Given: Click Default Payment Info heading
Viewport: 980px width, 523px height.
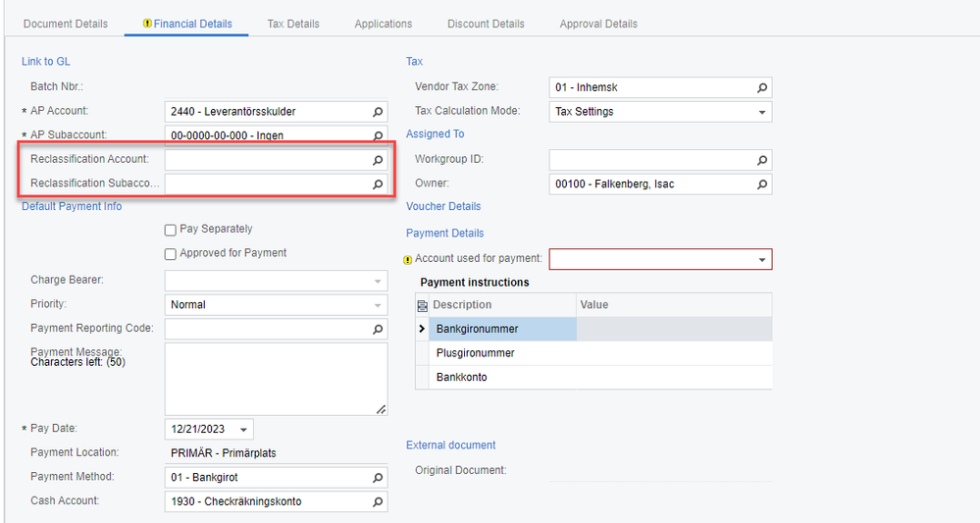Looking at the screenshot, I should click(72, 206).
